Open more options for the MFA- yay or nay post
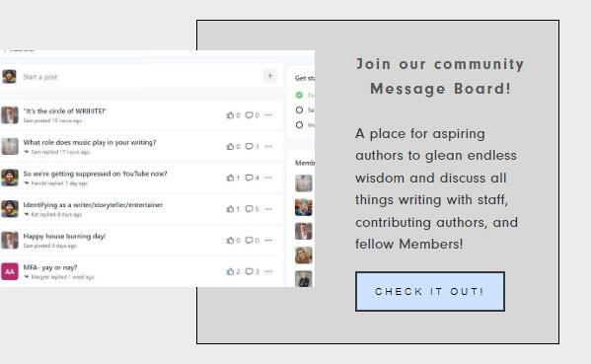 click(x=268, y=271)
